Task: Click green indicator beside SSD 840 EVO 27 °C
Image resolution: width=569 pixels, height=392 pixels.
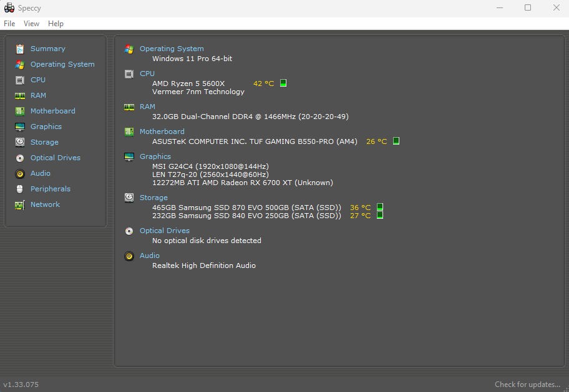Action: [380, 215]
